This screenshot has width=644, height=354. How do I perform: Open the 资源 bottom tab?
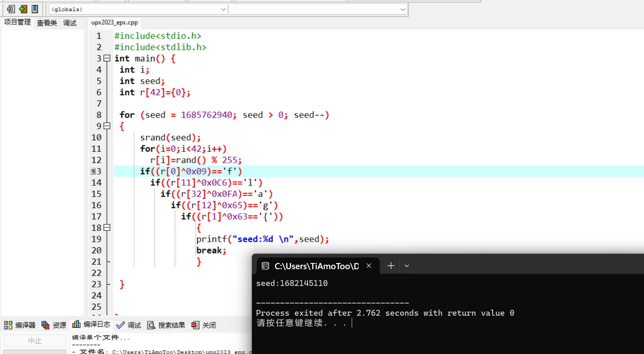pos(54,325)
